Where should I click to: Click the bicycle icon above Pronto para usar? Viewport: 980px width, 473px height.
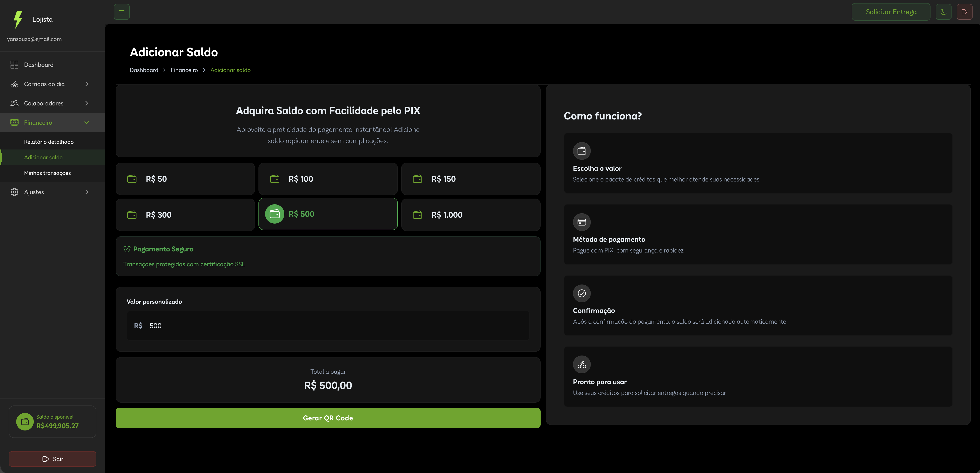coord(582,365)
